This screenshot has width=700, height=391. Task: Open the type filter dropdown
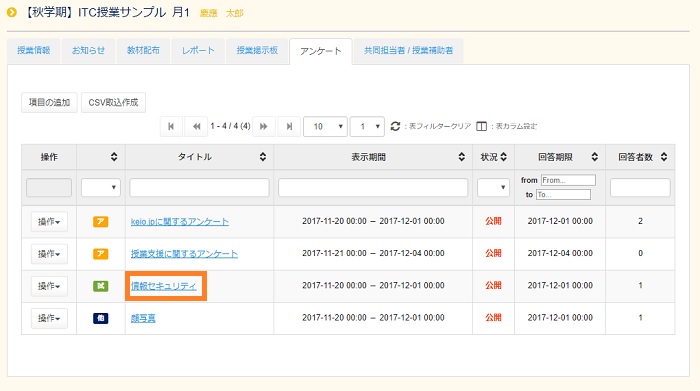click(x=101, y=187)
